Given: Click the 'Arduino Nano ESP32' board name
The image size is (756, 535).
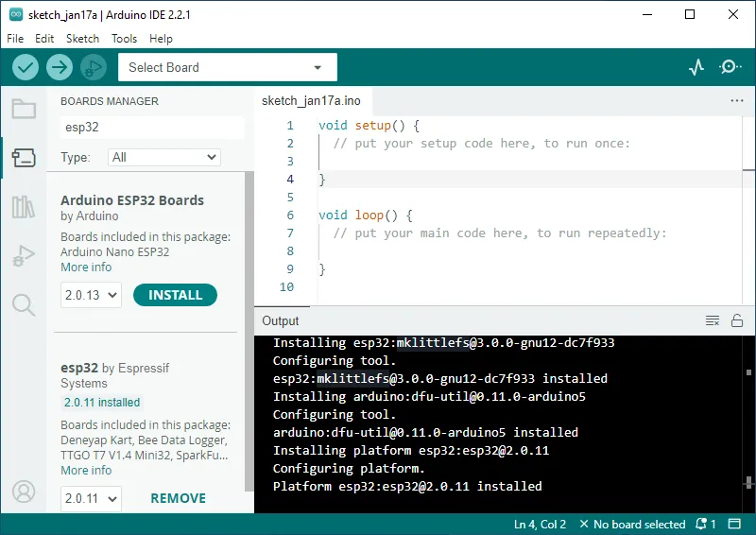Looking at the screenshot, I should tap(114, 251).
